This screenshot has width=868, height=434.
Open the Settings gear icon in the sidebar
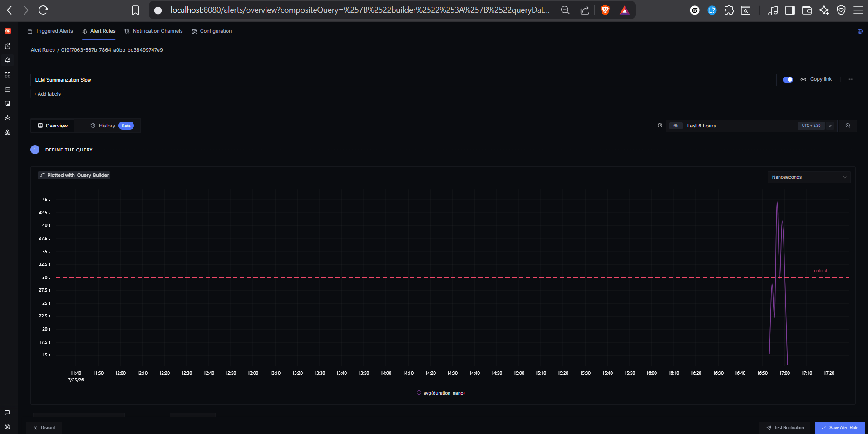(x=7, y=427)
